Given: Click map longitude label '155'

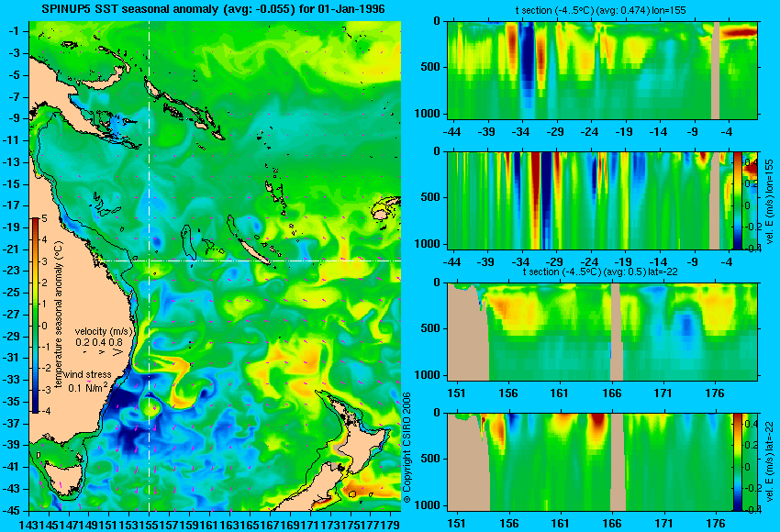Looking at the screenshot, I should 149,524.
